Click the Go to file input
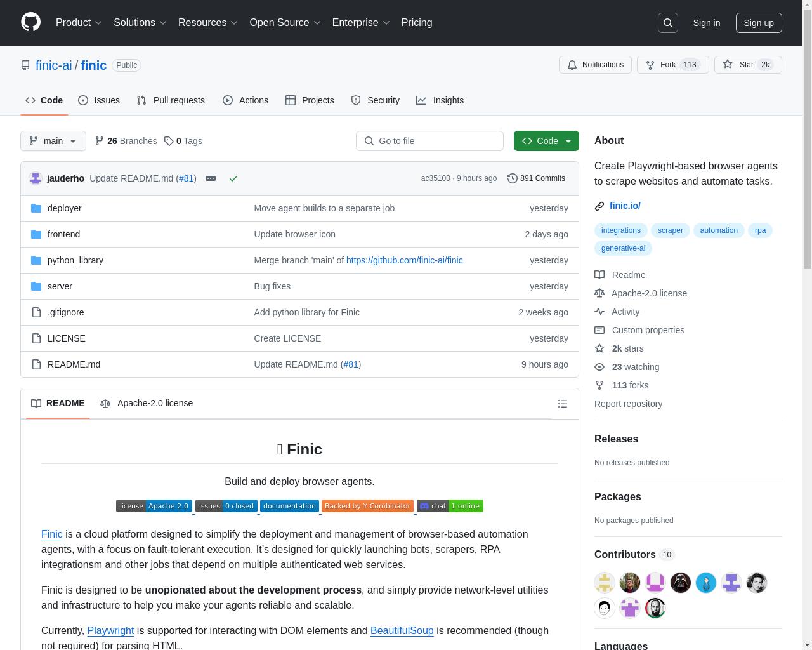Screen dimensions: 812x650 [x=429, y=141]
